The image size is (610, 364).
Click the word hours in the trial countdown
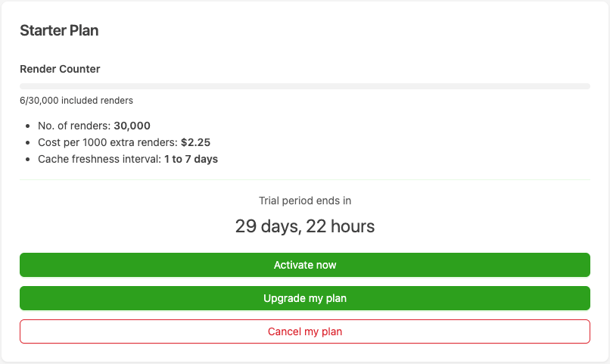[x=353, y=226]
